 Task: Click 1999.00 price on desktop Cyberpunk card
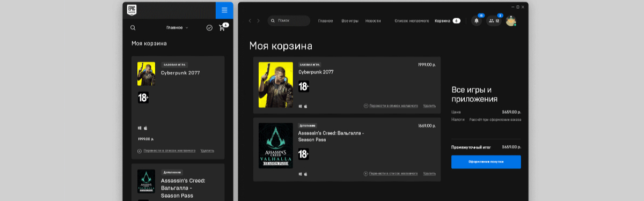point(427,64)
